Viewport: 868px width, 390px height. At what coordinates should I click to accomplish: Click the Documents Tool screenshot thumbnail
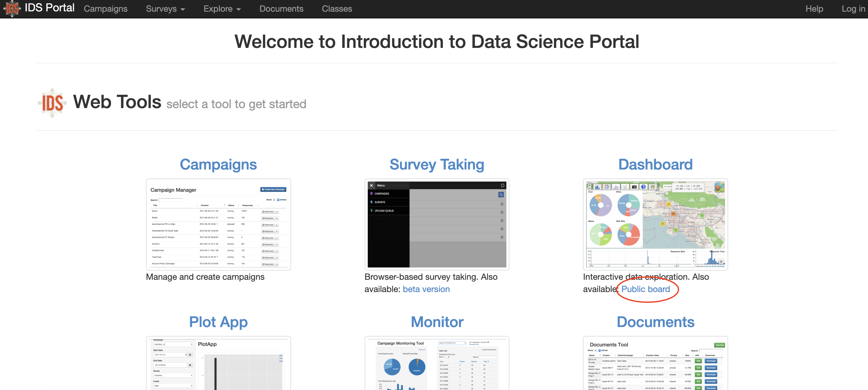655,364
